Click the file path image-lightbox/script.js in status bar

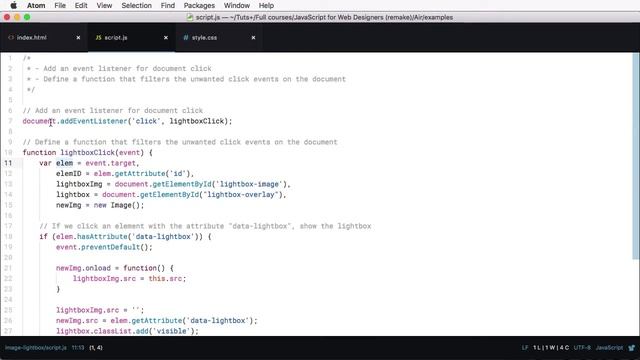[x=36, y=348]
